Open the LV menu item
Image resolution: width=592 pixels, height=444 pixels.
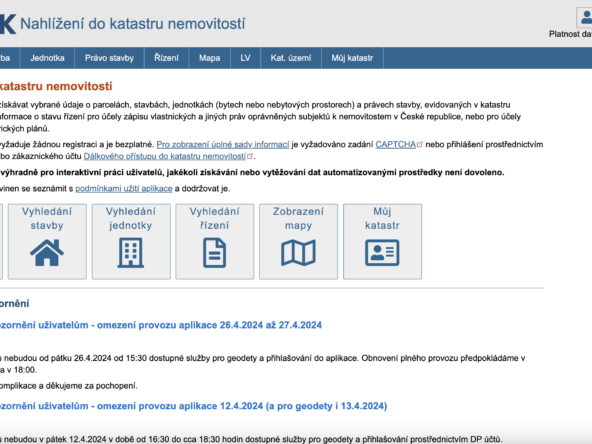245,58
